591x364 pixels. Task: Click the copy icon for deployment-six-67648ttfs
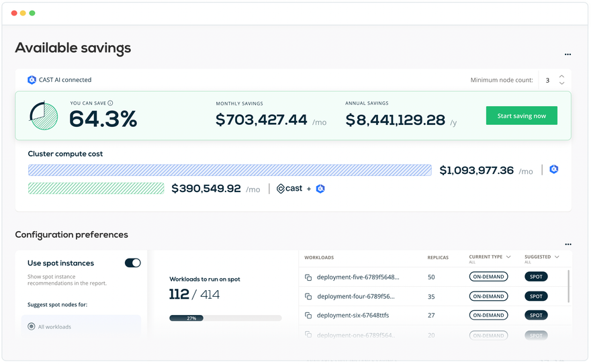(308, 316)
